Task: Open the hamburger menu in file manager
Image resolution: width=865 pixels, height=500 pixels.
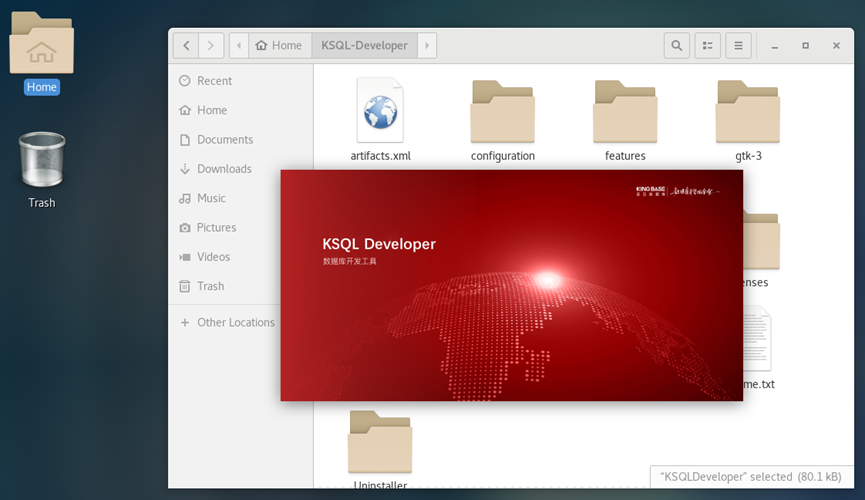Action: [x=738, y=45]
